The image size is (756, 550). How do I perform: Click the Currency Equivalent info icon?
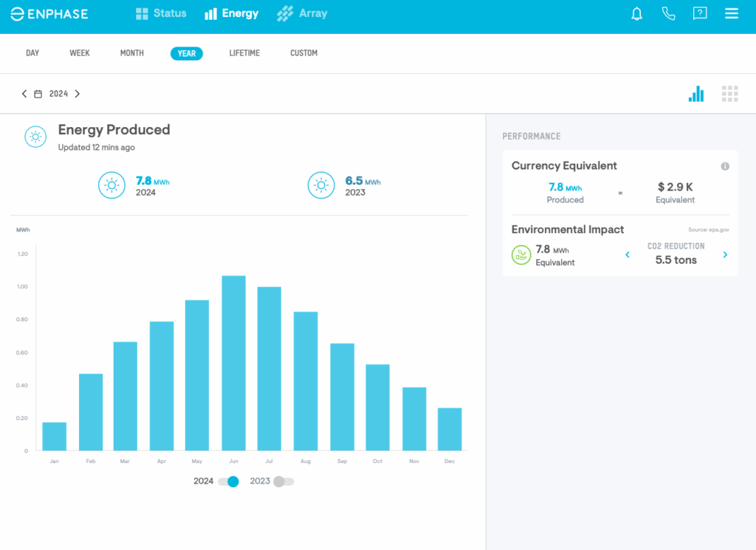[x=725, y=166]
